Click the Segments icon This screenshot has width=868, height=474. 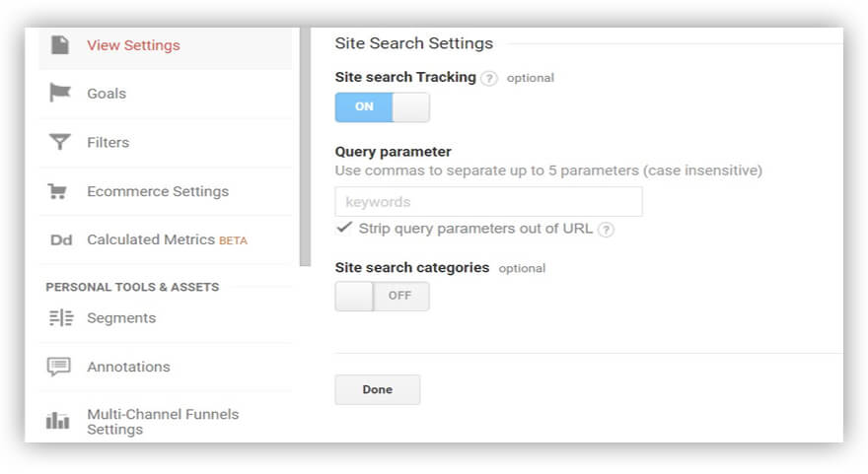(60, 318)
